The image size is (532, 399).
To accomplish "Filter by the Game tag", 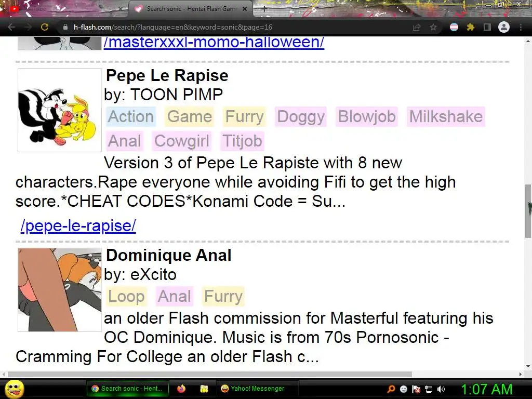I will click(x=190, y=117).
